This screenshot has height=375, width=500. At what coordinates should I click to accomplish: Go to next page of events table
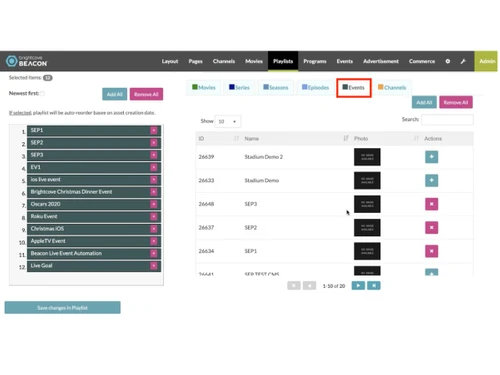(358, 286)
